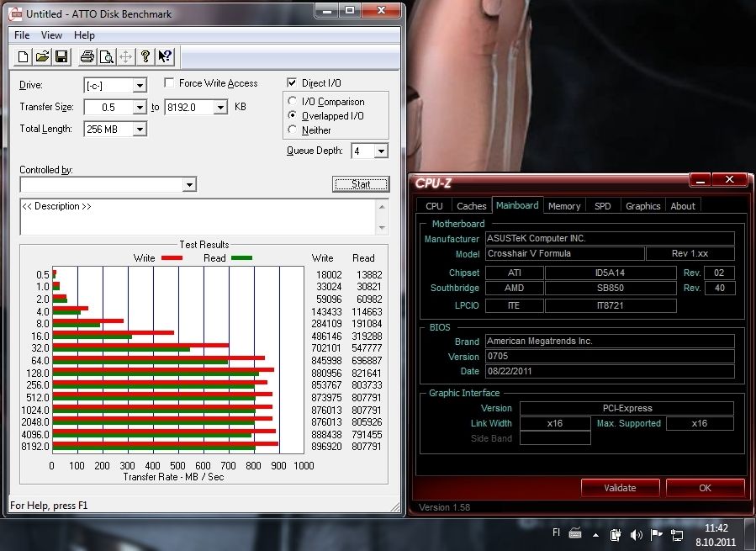Switch to SPD tab in CPU-Z
Viewport: 756px width, 551px height.
(603, 206)
